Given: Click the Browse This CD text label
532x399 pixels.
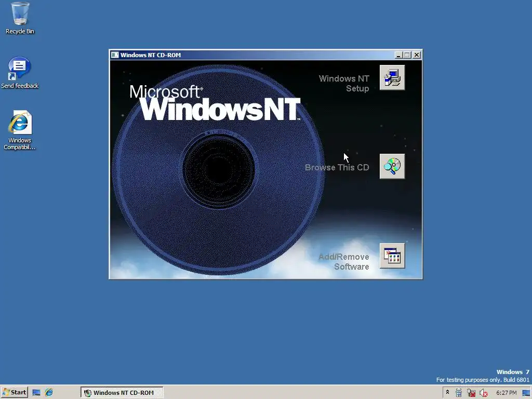Looking at the screenshot, I should coord(337,167).
